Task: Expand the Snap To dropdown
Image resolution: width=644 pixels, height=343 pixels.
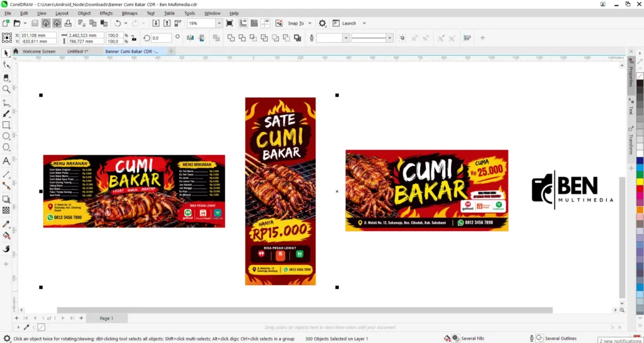Action: click(309, 23)
